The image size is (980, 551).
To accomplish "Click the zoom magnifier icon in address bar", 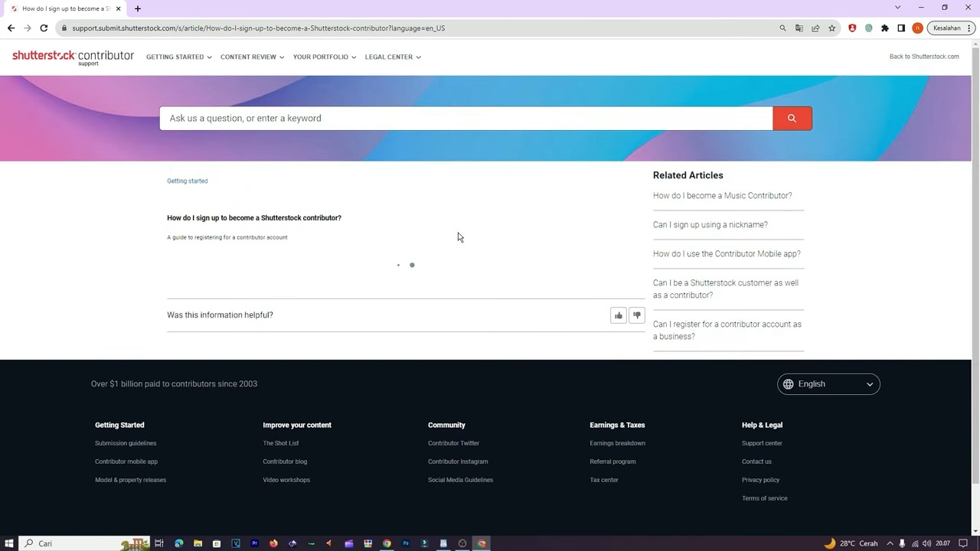I will [782, 28].
